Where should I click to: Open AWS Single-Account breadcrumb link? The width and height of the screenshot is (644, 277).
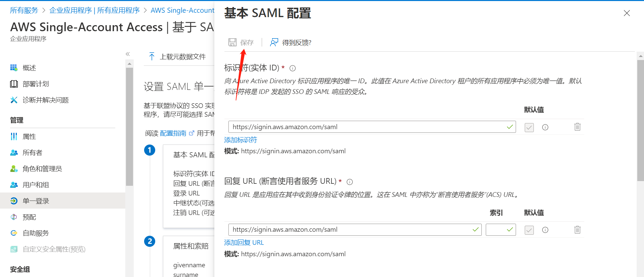pyautogui.click(x=182, y=10)
